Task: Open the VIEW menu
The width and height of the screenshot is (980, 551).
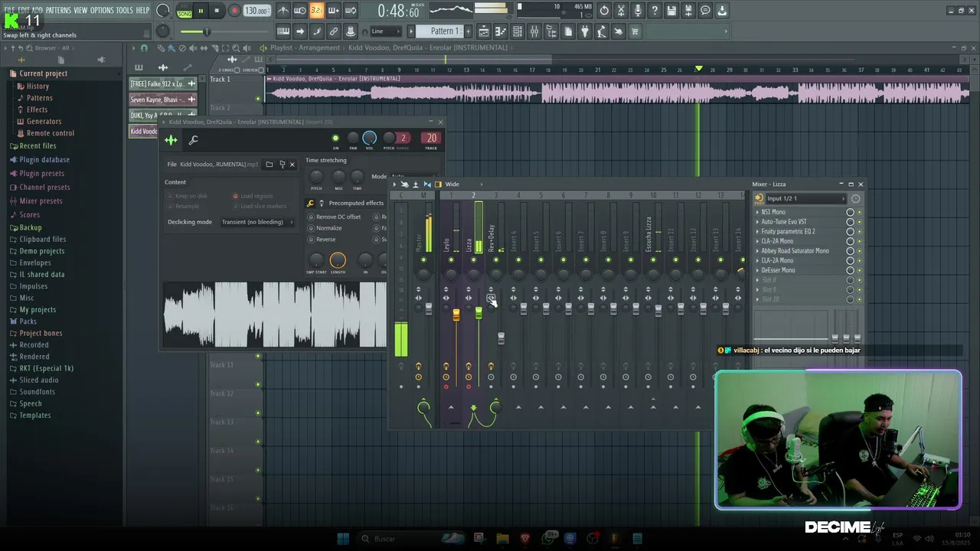Action: [x=80, y=10]
